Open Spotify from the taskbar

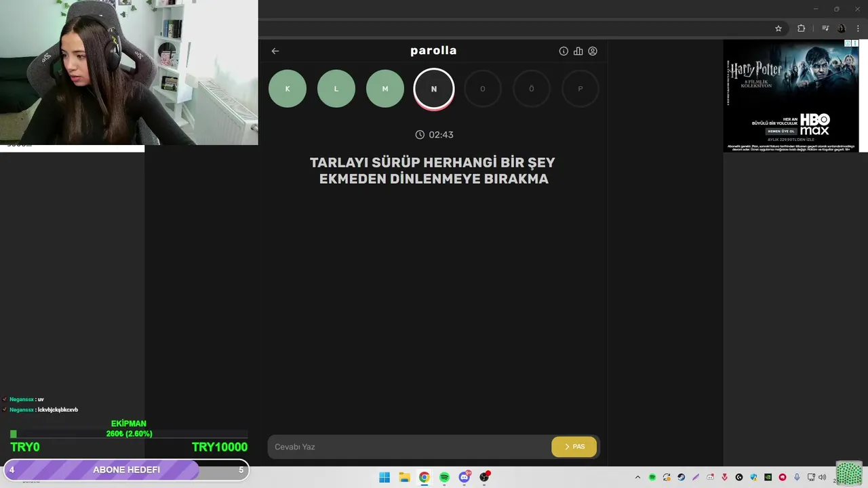tap(444, 477)
